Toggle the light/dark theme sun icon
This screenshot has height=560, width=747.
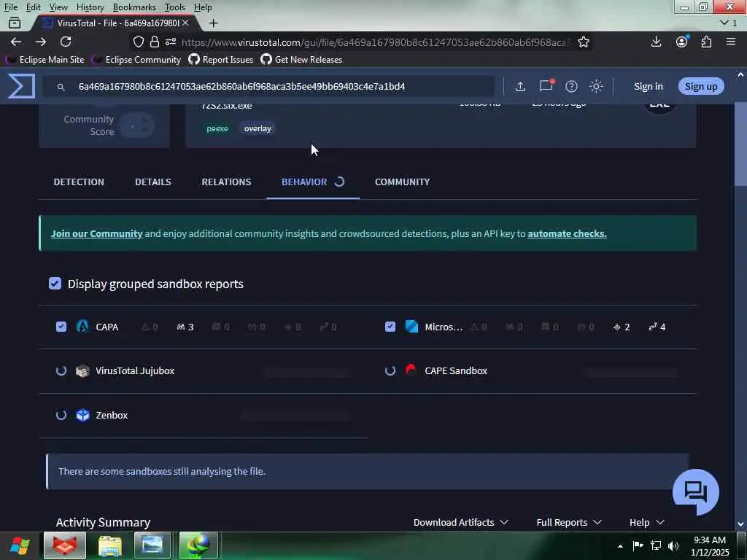coord(596,86)
